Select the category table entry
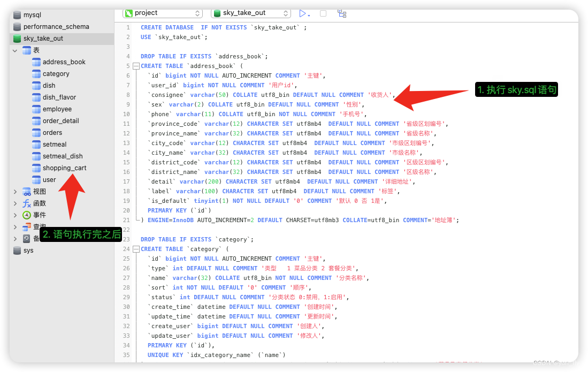The width and height of the screenshot is (588, 372). 56,74
